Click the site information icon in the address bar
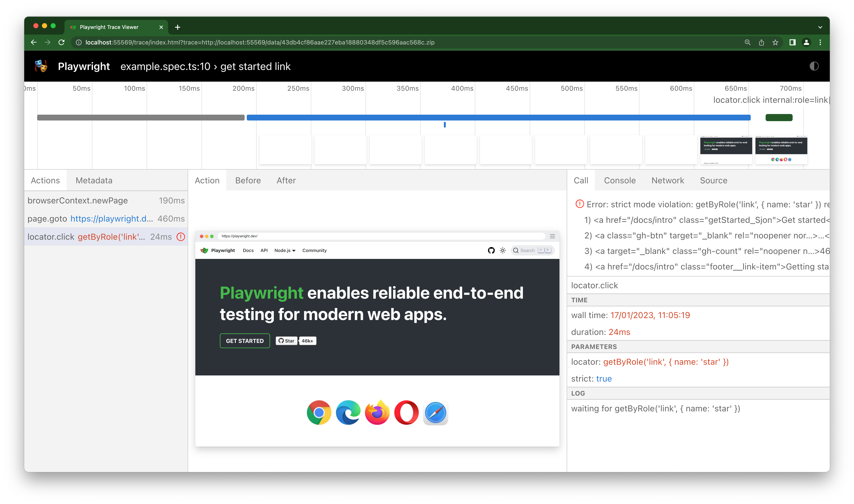854x504 pixels. click(78, 43)
